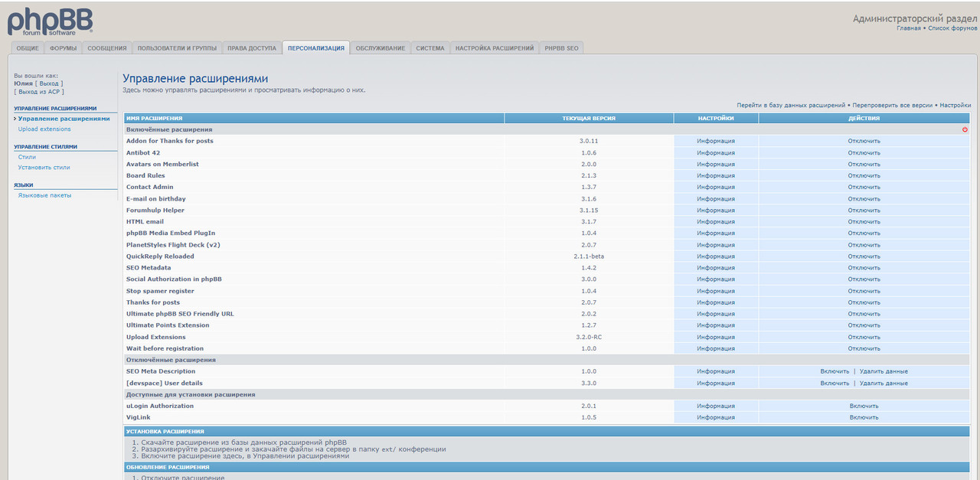Screen dimensions: 980x480
Task: Click Отключить for Upload Extensions
Action: (x=864, y=337)
